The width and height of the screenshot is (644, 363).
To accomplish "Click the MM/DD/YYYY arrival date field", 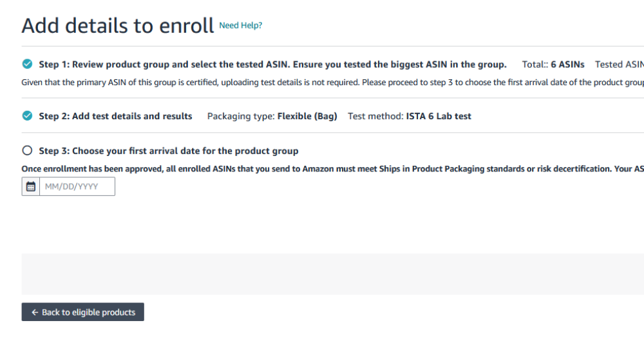I will [x=77, y=187].
